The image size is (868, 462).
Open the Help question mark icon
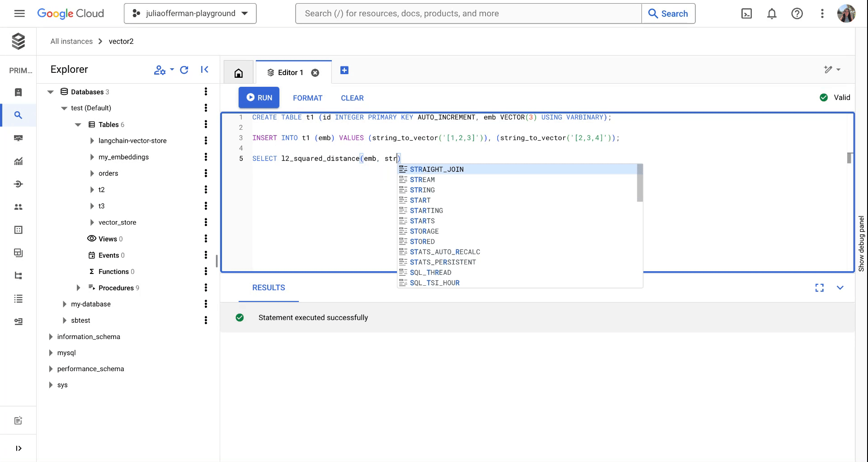point(797,14)
